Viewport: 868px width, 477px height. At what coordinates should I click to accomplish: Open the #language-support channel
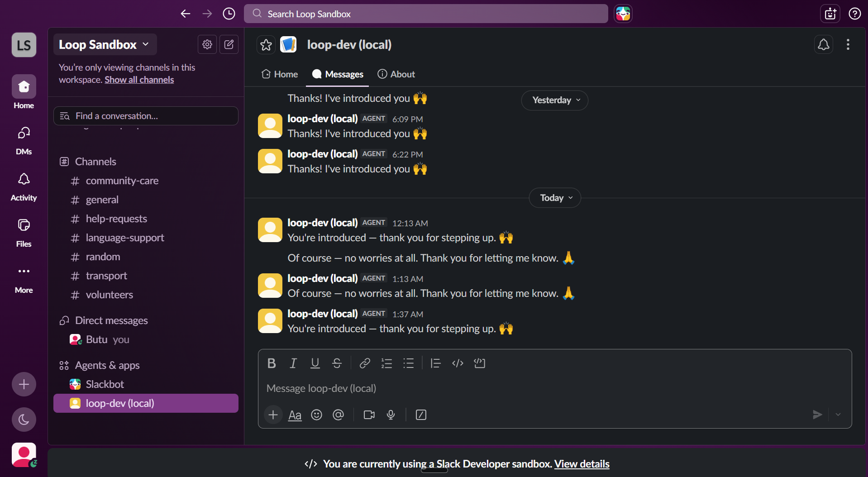coord(146,238)
